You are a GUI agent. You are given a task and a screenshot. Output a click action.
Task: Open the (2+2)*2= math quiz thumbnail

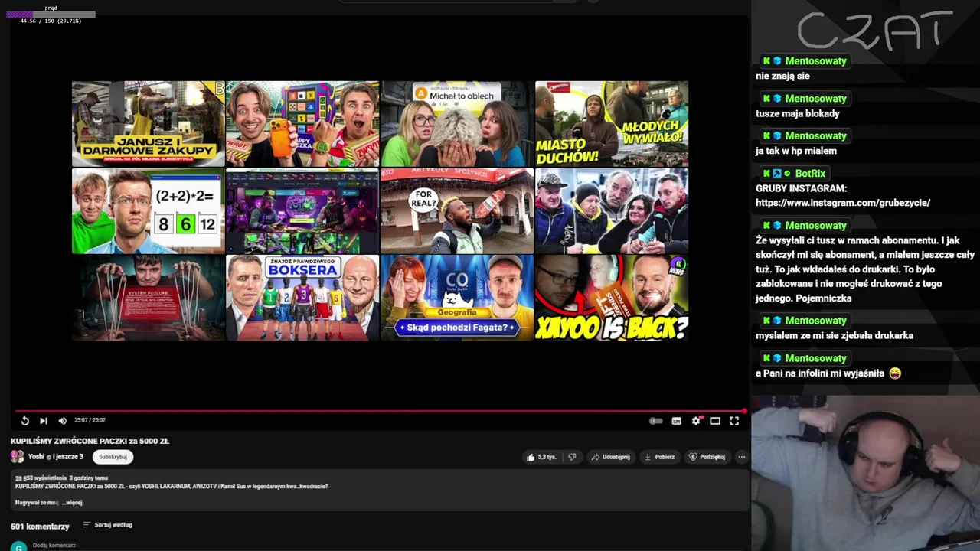(148, 210)
